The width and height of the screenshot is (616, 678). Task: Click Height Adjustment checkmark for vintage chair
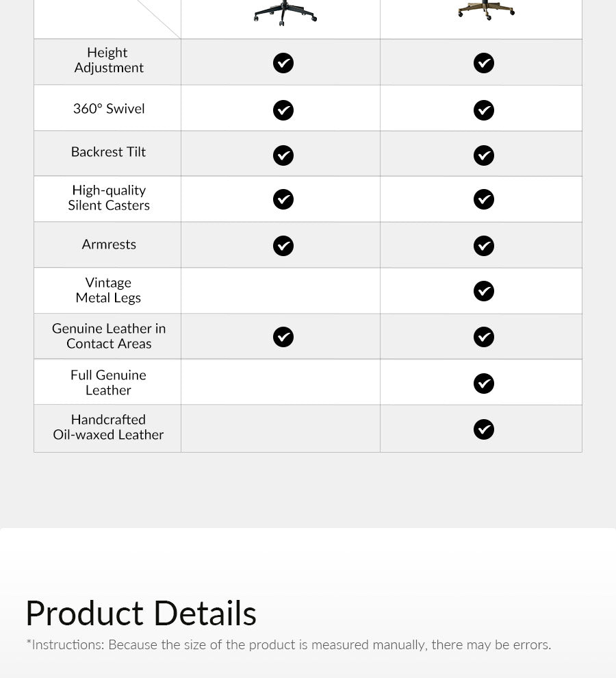click(x=484, y=63)
